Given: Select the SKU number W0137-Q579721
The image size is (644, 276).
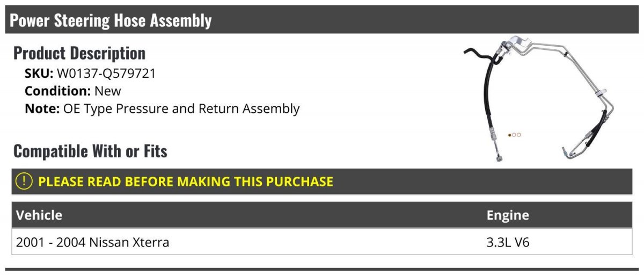Looking at the screenshot, I should (x=106, y=74).
